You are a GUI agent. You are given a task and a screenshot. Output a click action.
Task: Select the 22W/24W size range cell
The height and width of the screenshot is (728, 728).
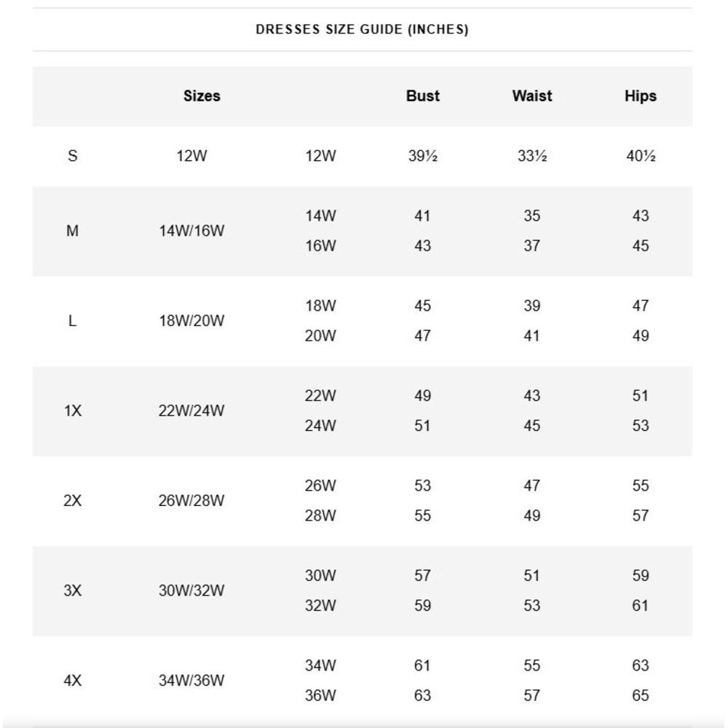click(191, 411)
